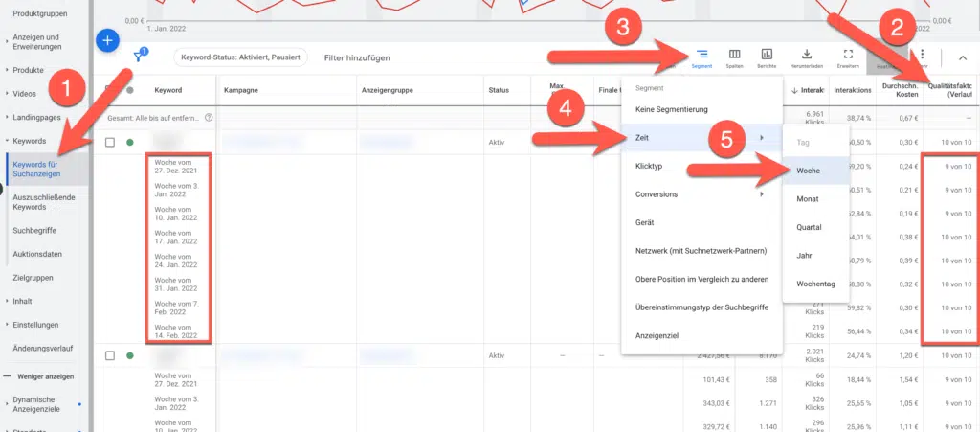Click the 38,74 % total interaction rate cell

(859, 118)
